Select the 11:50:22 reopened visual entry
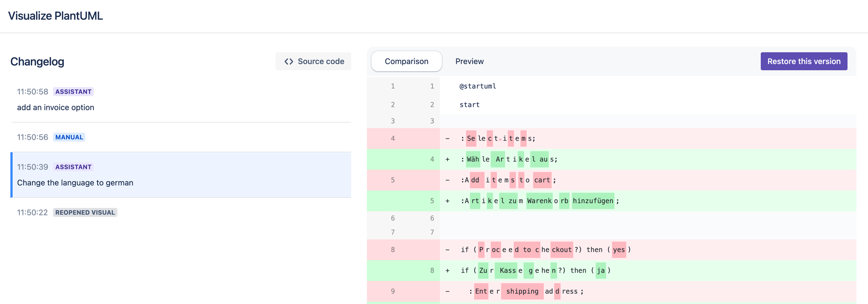 pyautogui.click(x=181, y=212)
